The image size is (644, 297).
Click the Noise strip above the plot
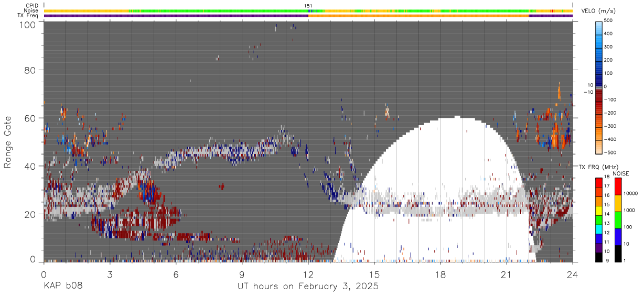pos(308,11)
